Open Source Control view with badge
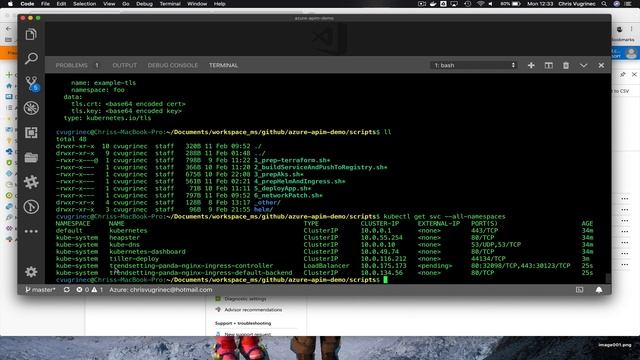Viewport: 640px width, 360px height. point(31,83)
